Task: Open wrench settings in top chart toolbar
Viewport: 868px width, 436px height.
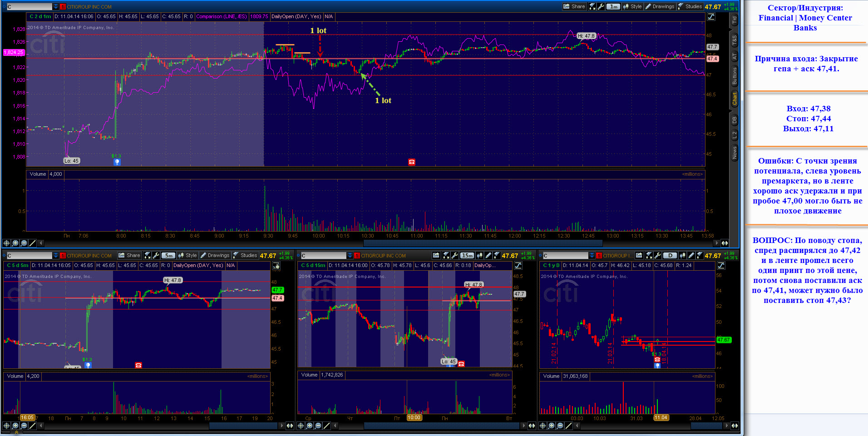Action: [601, 6]
